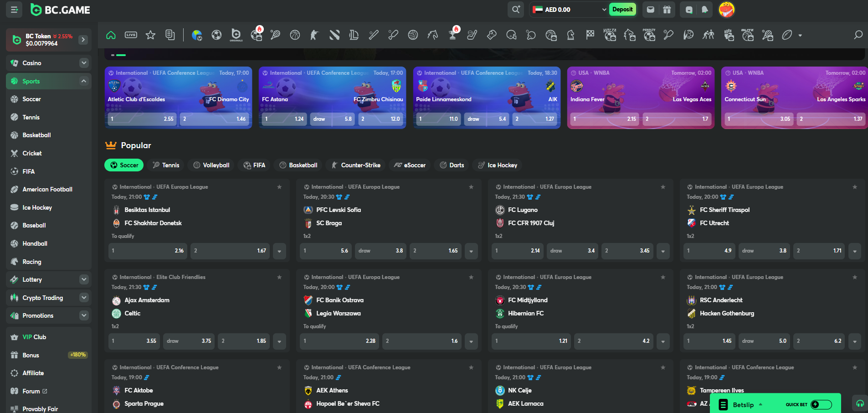The width and height of the screenshot is (868, 413).
Task: Select the League of Legends icon
Action: click(x=354, y=35)
